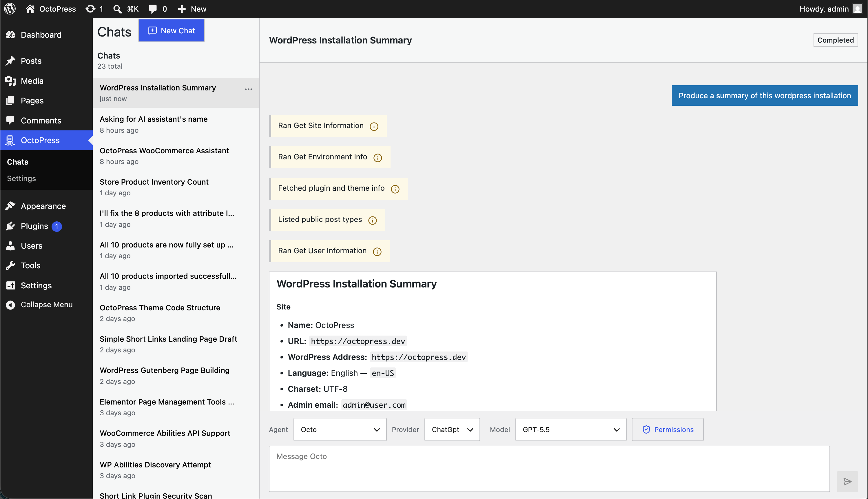Image resolution: width=868 pixels, height=499 pixels.
Task: Expand the Fetched plugin and theme info step
Action: click(338, 188)
